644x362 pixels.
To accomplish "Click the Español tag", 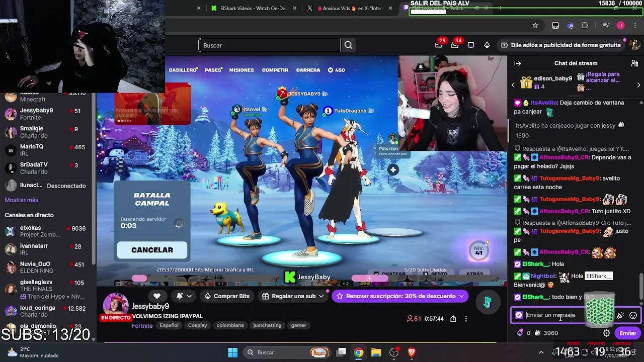I will pyautogui.click(x=169, y=325).
